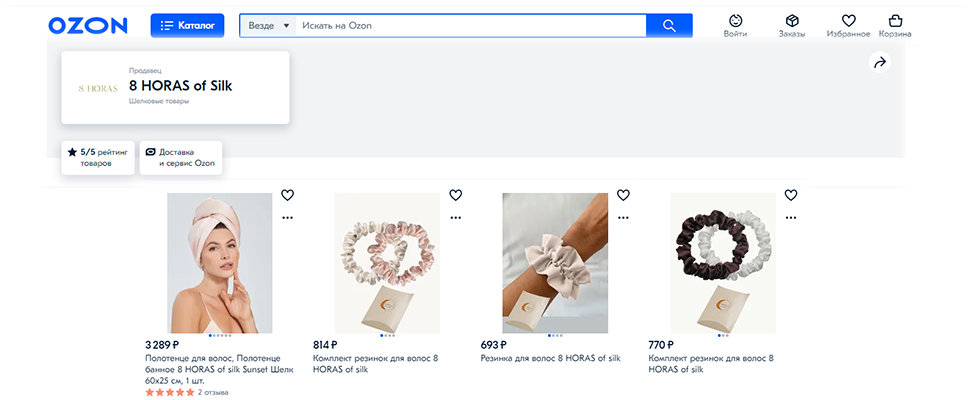Open Корзина shopping cart
Viewport: 970px width, 400px height.
click(895, 27)
